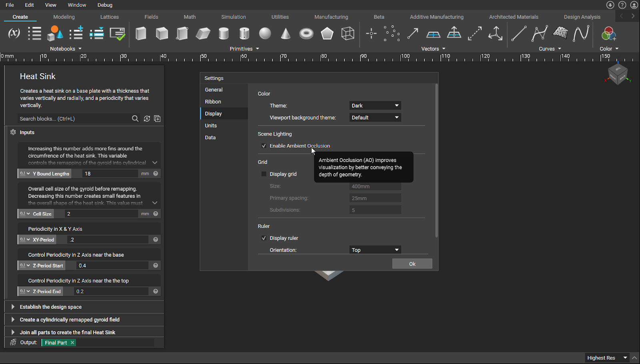Click the Ok button in Settings

coord(412,264)
